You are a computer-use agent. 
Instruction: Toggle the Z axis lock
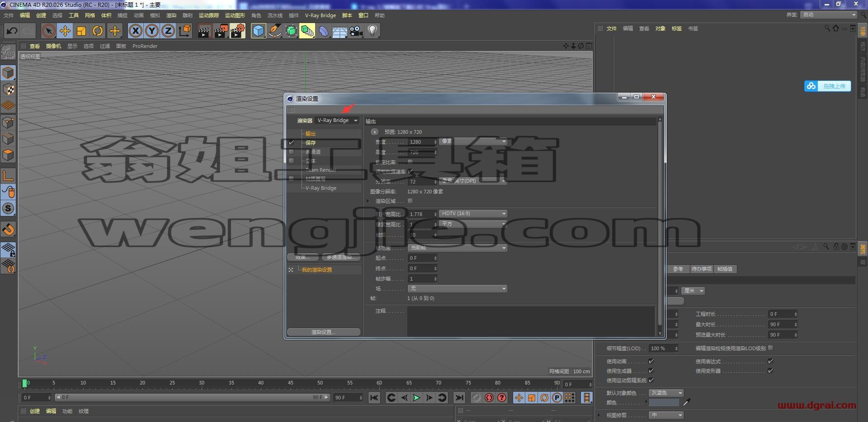[x=168, y=31]
